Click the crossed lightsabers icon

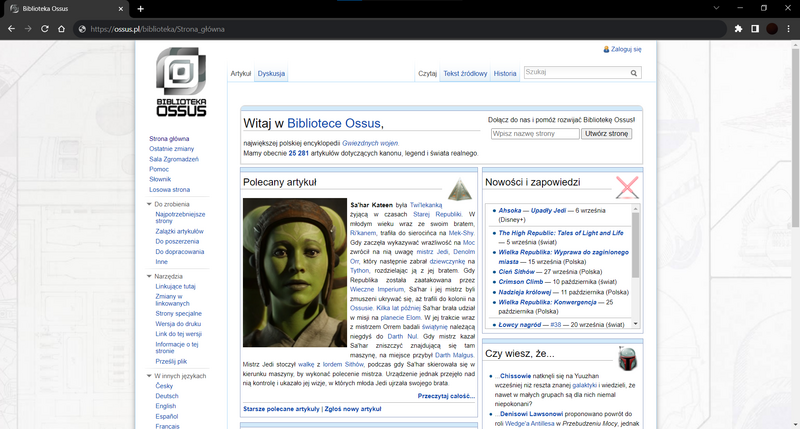tap(627, 187)
